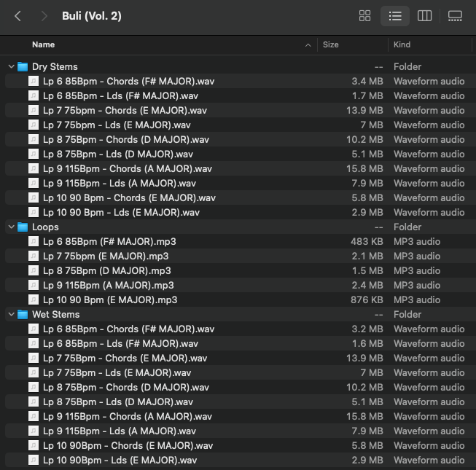Click the 876 KB size value
Image resolution: width=476 pixels, height=470 pixels.
367,299
